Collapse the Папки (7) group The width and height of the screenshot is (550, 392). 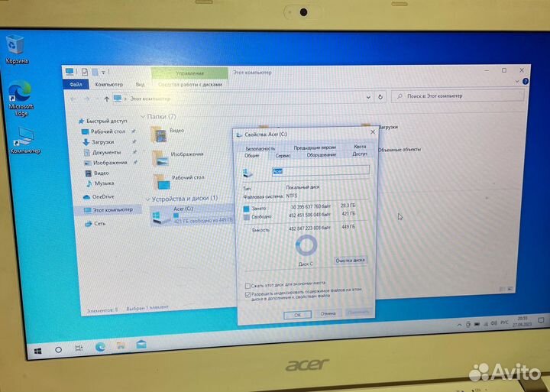tap(143, 117)
